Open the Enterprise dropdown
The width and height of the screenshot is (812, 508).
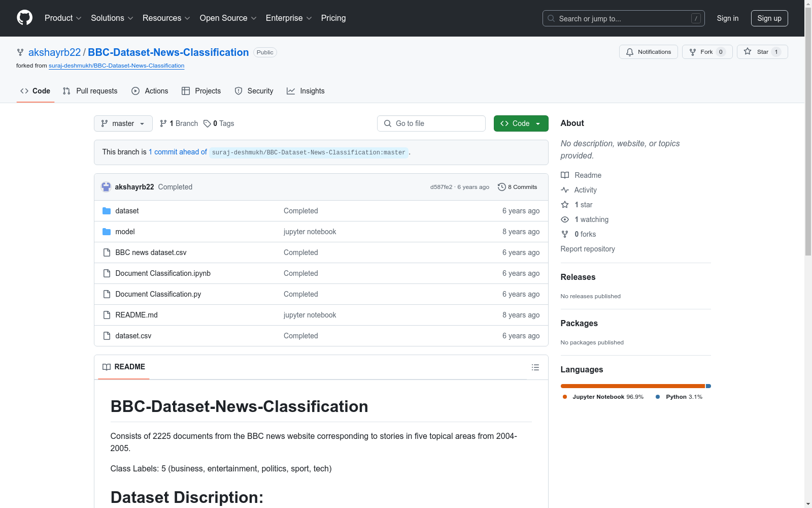pos(289,18)
